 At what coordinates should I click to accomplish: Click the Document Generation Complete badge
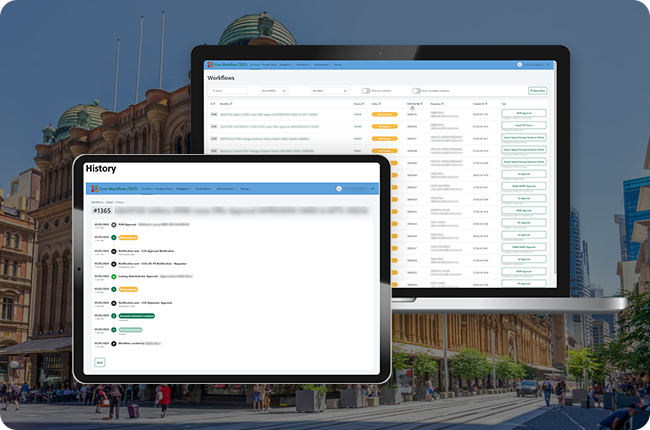coord(136,316)
